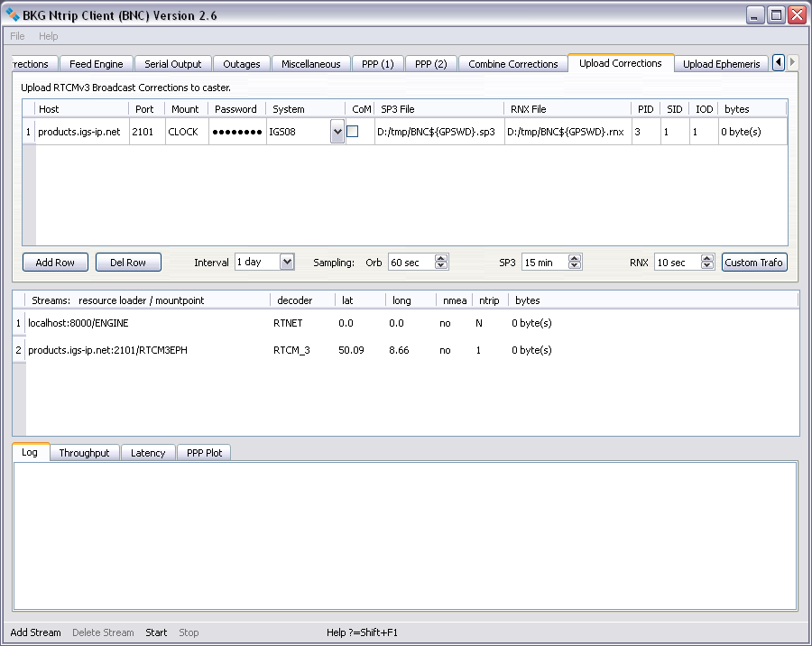
Task: Click the Del Row button
Action: [128, 263]
